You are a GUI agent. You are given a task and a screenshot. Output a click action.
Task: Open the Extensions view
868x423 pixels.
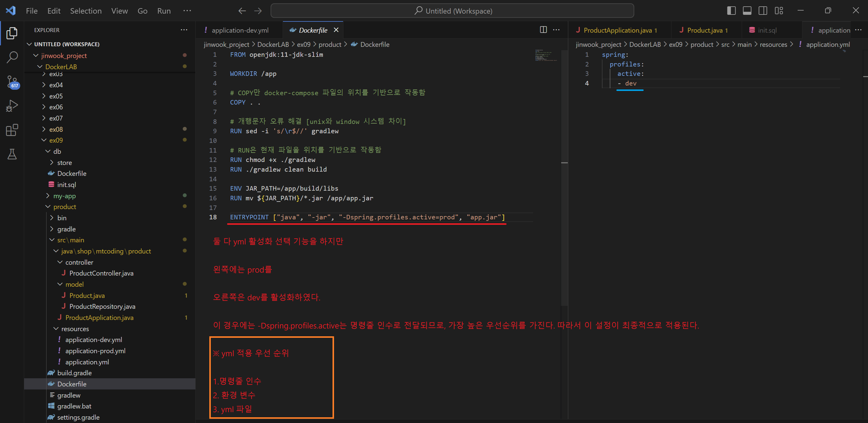[12, 130]
